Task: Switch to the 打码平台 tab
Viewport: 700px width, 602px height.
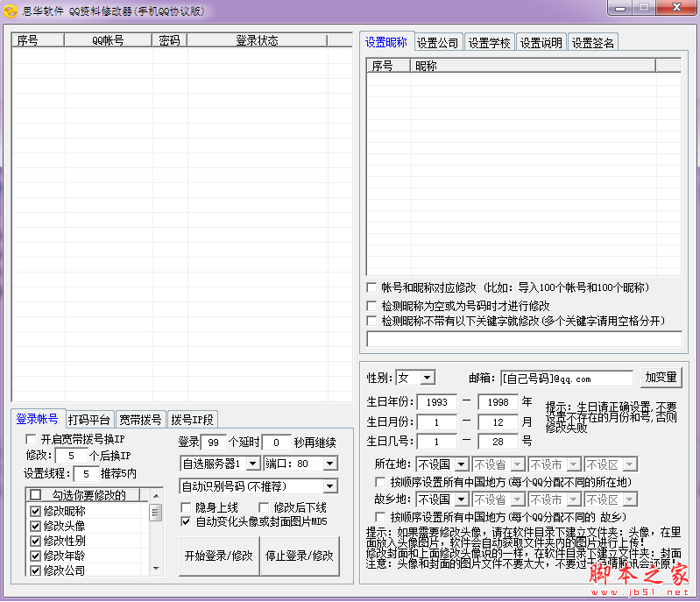Action: point(89,419)
